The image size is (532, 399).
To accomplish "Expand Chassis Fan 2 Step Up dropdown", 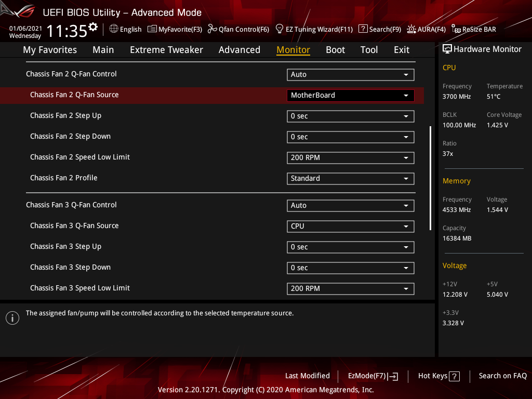I will coord(351,116).
